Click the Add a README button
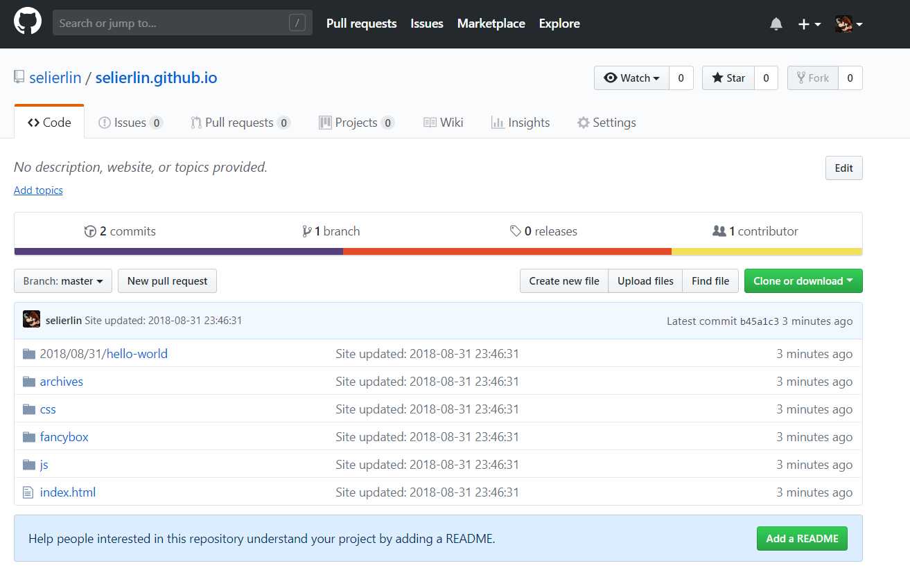The width and height of the screenshot is (910, 588). (x=801, y=538)
